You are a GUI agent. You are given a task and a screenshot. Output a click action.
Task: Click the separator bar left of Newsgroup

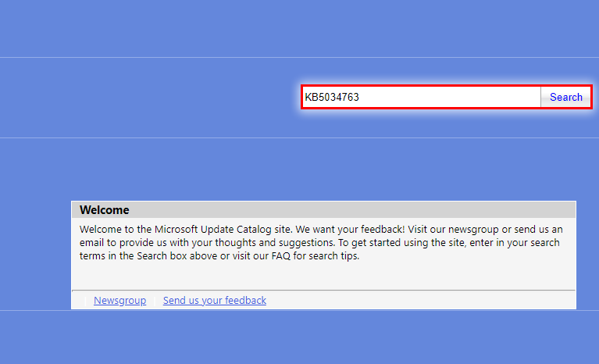(85, 301)
